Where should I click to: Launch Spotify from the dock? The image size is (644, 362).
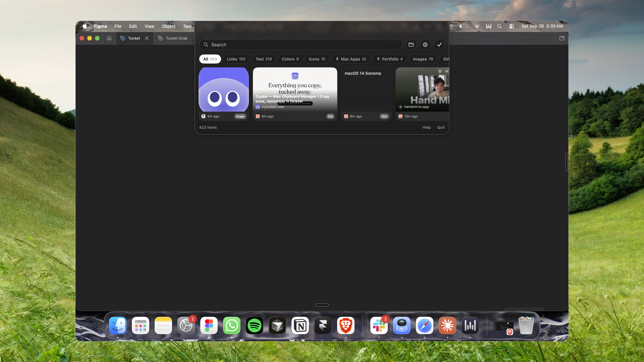click(255, 325)
